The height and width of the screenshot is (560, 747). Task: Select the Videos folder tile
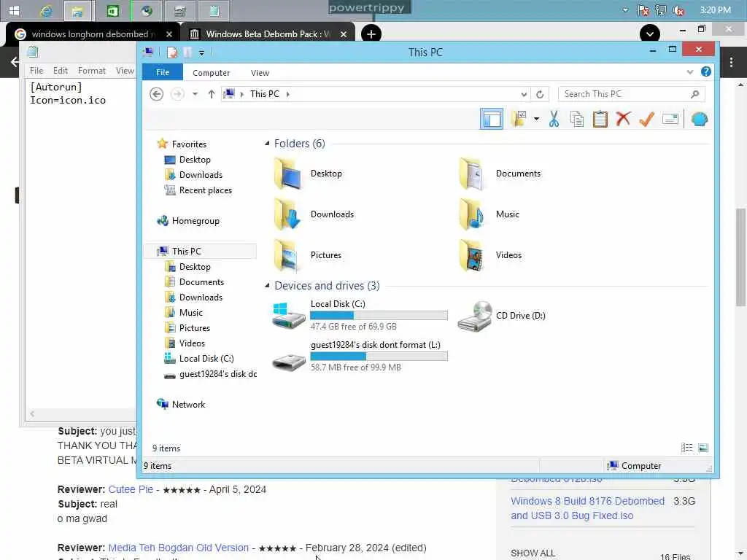point(489,255)
